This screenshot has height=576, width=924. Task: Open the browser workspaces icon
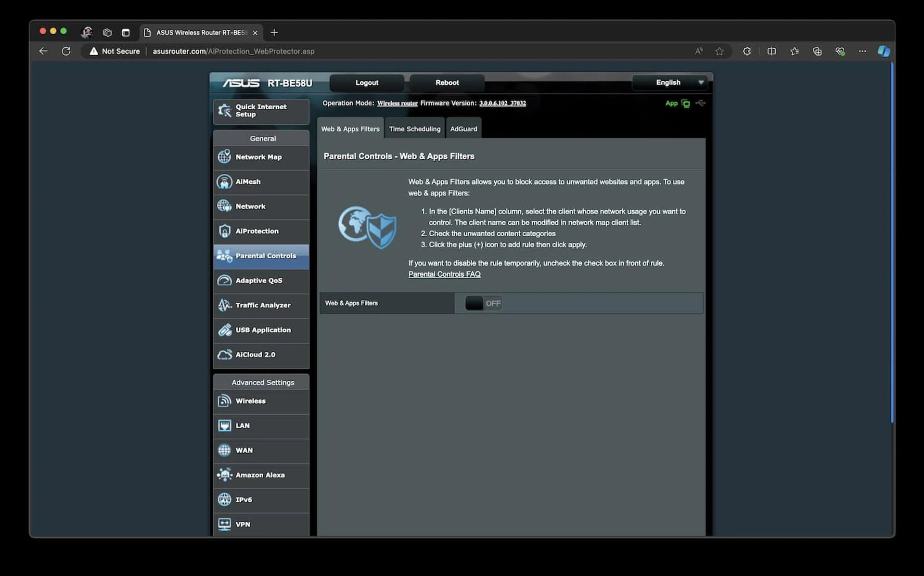pos(107,33)
